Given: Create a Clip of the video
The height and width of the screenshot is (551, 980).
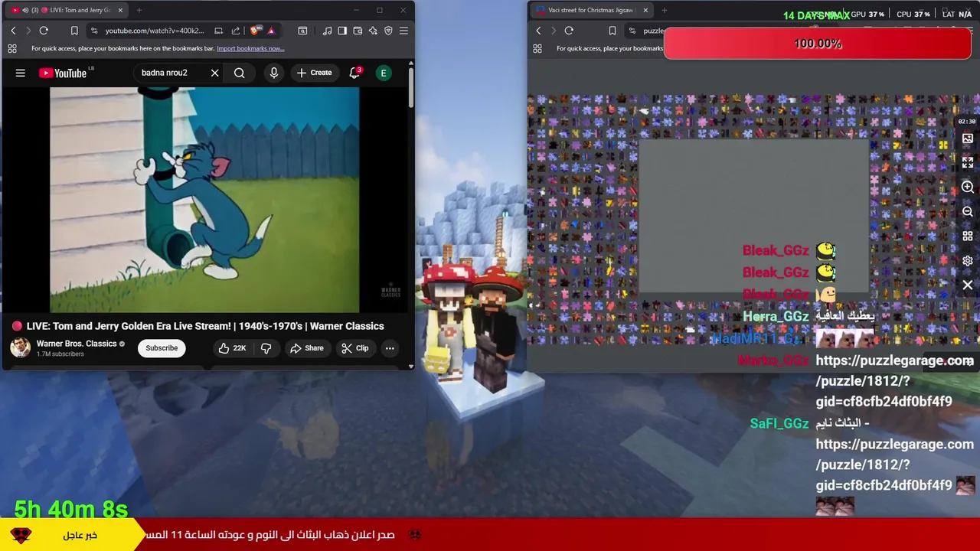Looking at the screenshot, I should (x=354, y=348).
